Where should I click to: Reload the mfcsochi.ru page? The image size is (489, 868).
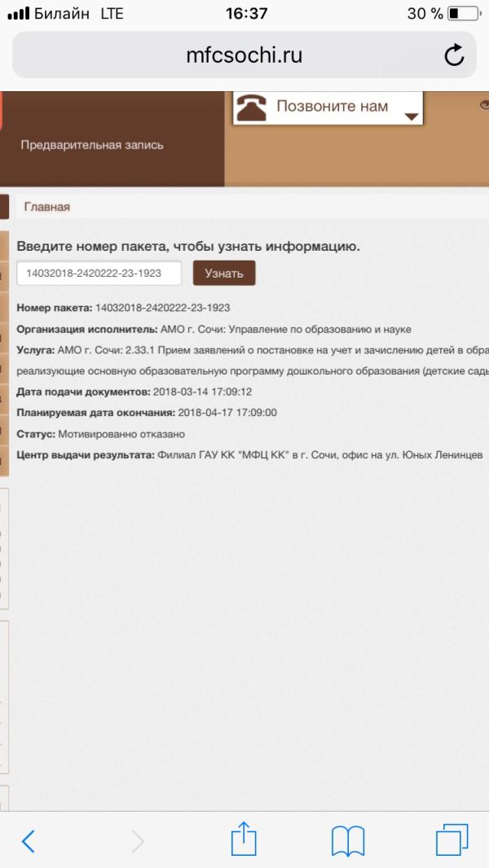453,55
